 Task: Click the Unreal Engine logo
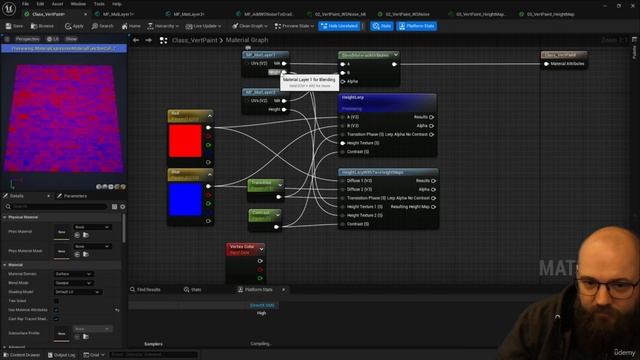point(9,9)
